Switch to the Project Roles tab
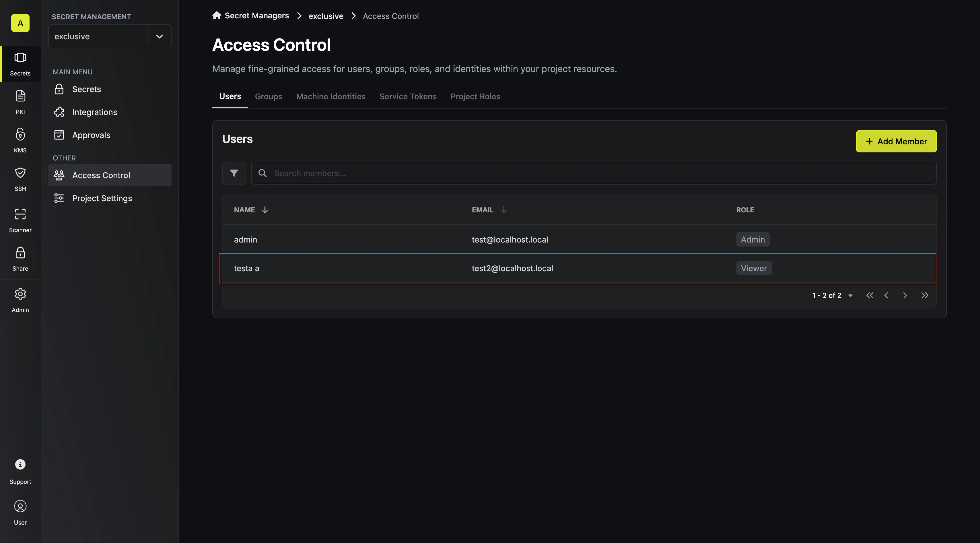This screenshot has height=543, width=980. coord(475,97)
